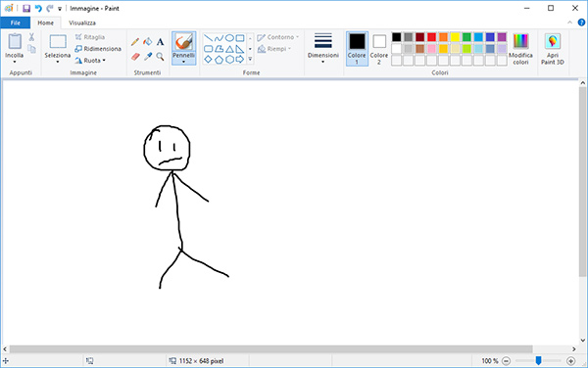This screenshot has height=368, width=588.
Task: Select the Triangle shape
Action: point(229,49)
